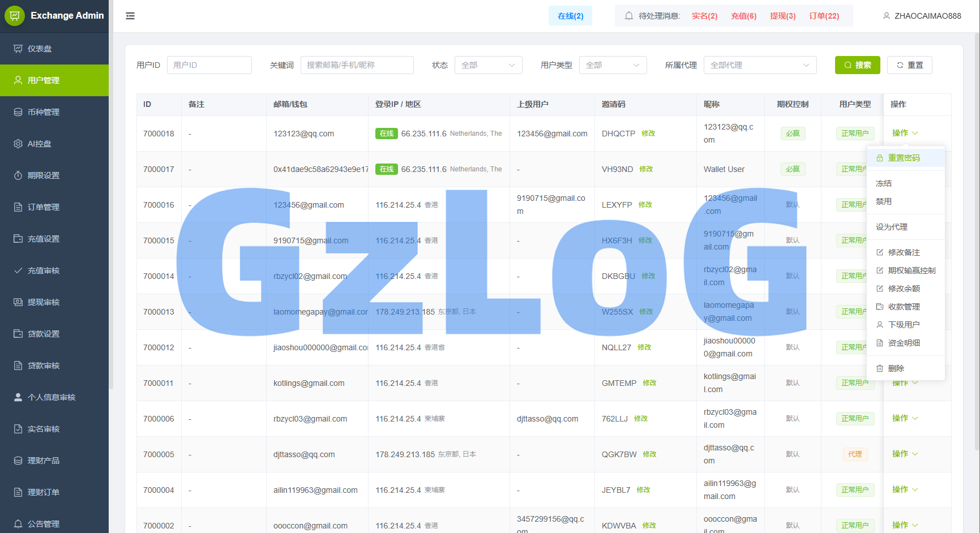This screenshot has height=533, width=980.
Task: Click the 期限设置 timer icon
Action: [18, 175]
